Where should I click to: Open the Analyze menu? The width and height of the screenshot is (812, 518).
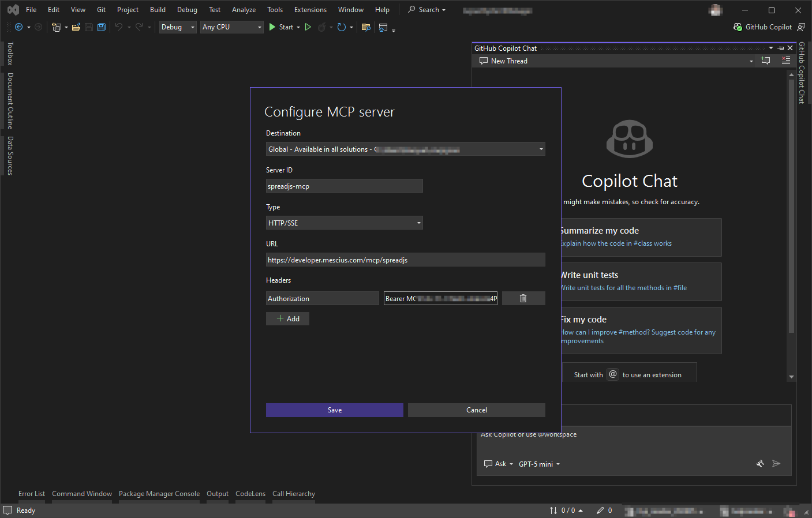(244, 10)
